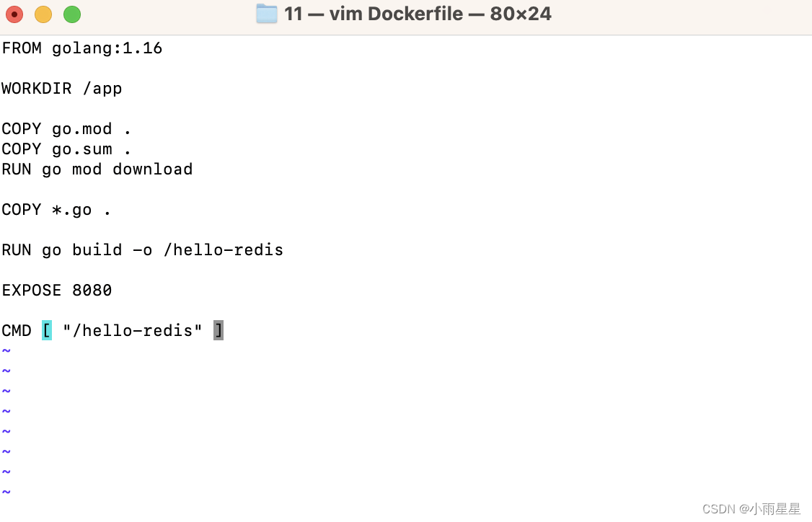
Task: Click go.mod in the COPY line
Action: coord(81,129)
